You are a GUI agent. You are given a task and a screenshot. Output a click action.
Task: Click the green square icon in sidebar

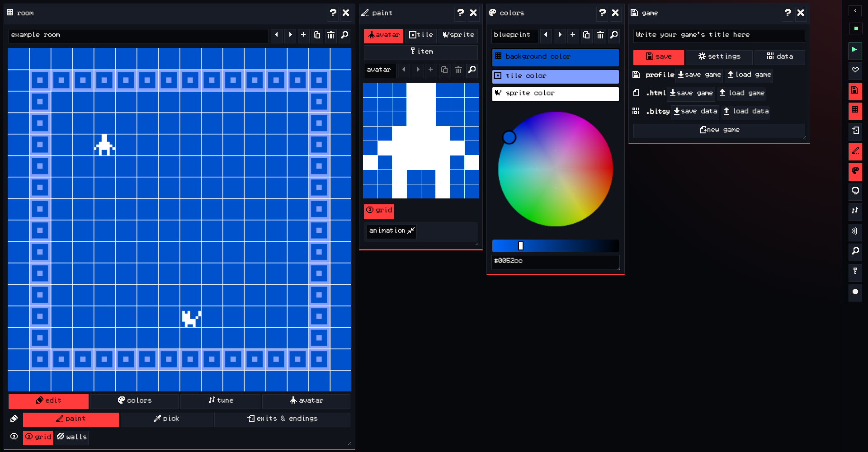[x=855, y=28]
